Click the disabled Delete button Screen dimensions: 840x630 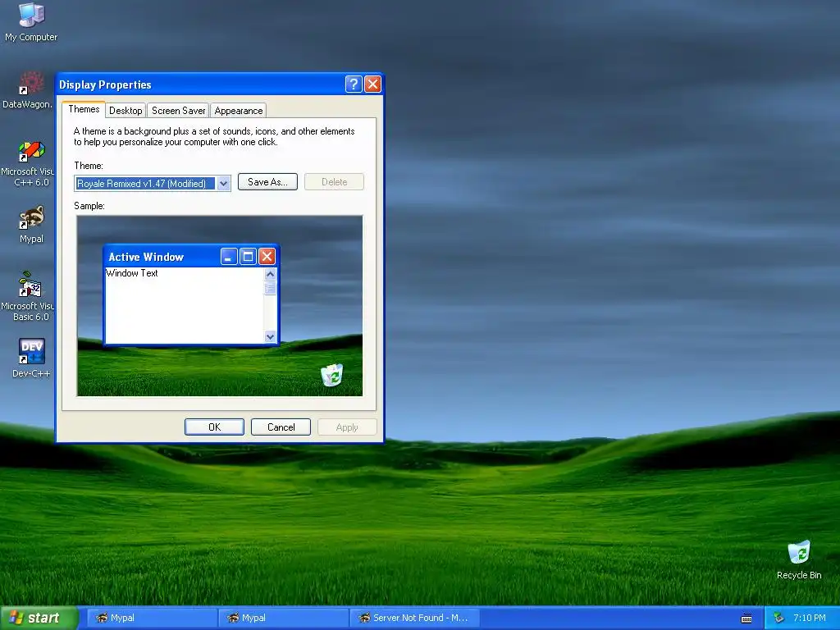[335, 181]
